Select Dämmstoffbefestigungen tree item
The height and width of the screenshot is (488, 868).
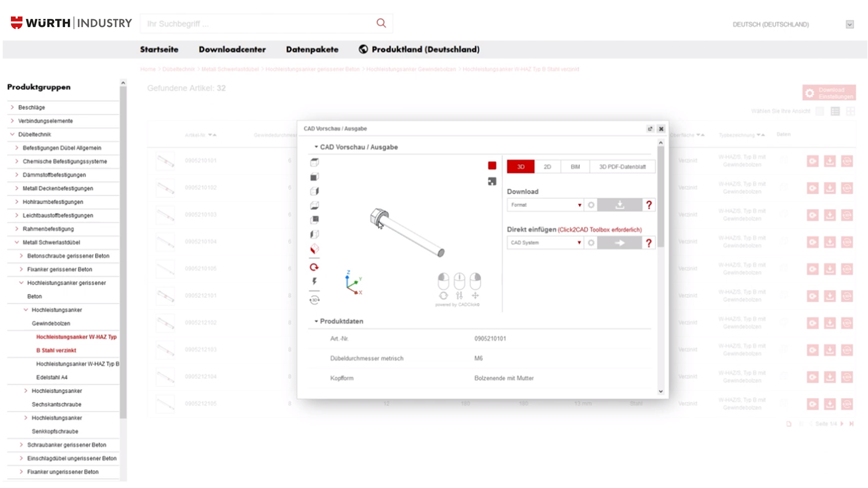click(54, 175)
